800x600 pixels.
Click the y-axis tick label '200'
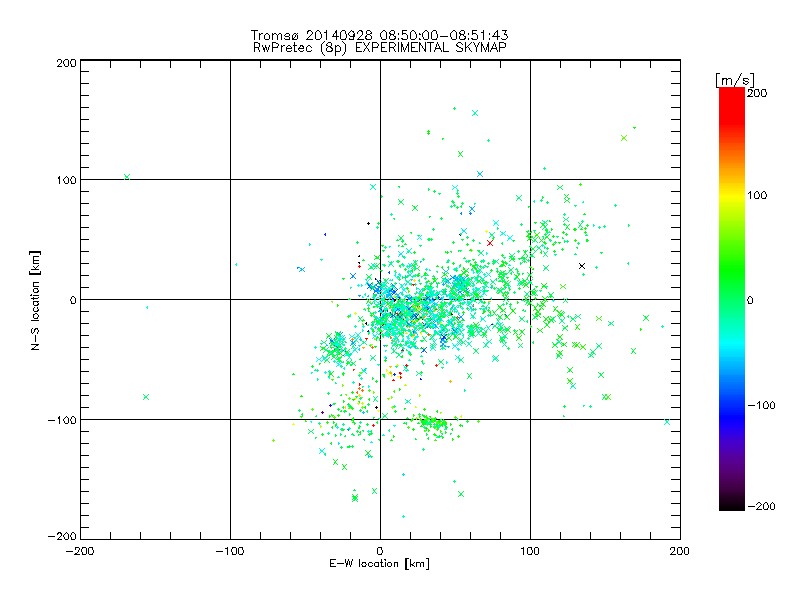coord(66,63)
